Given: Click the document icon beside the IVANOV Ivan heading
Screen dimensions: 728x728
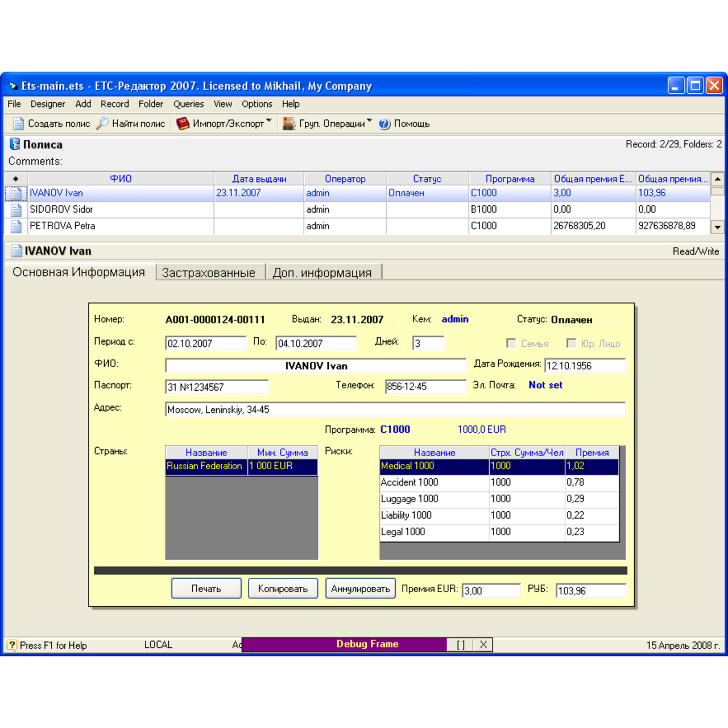Looking at the screenshot, I should 17,251.
